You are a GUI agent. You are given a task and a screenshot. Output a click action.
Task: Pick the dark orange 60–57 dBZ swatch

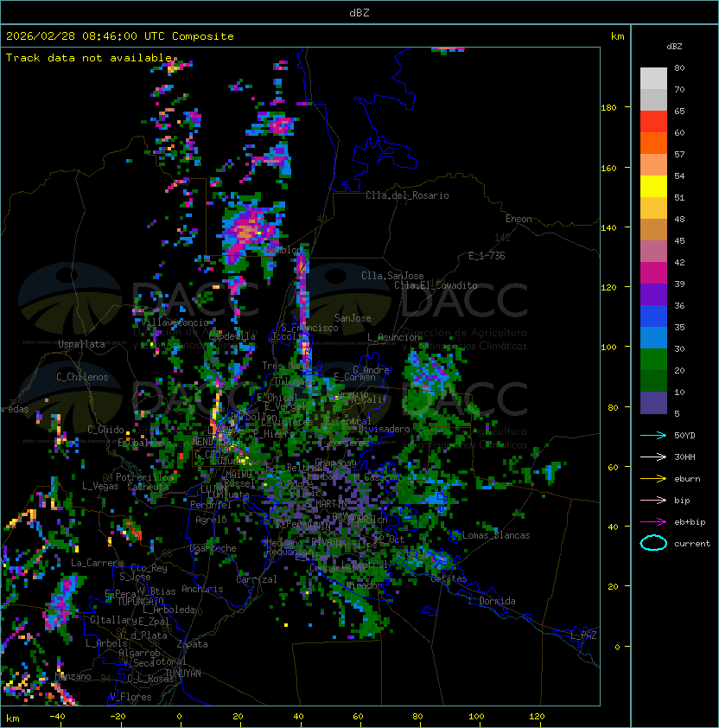point(653,143)
